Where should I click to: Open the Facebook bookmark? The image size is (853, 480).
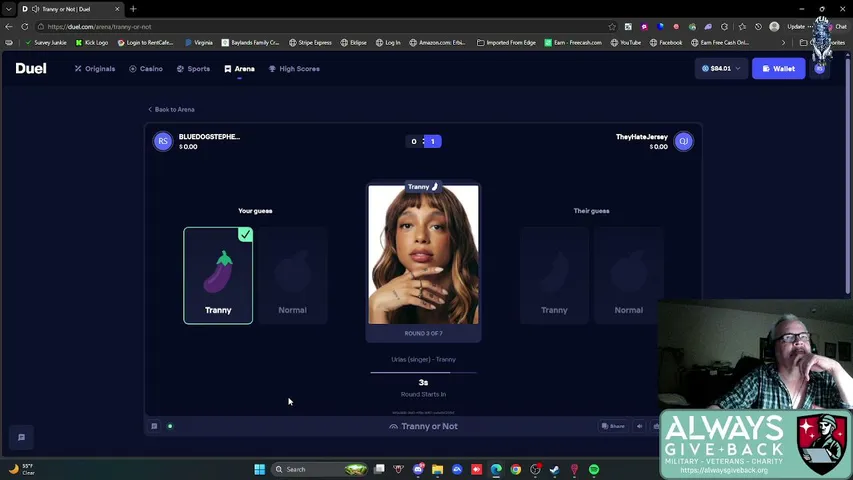(666, 42)
